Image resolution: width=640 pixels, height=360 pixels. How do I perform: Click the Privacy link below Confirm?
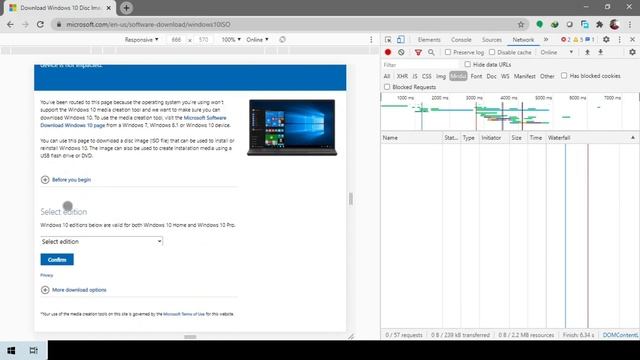click(47, 275)
